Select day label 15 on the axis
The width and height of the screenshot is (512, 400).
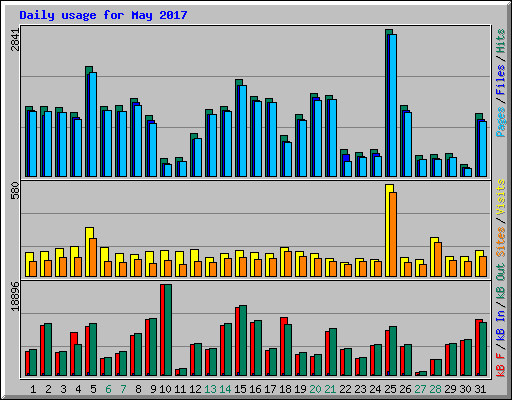pos(240,389)
